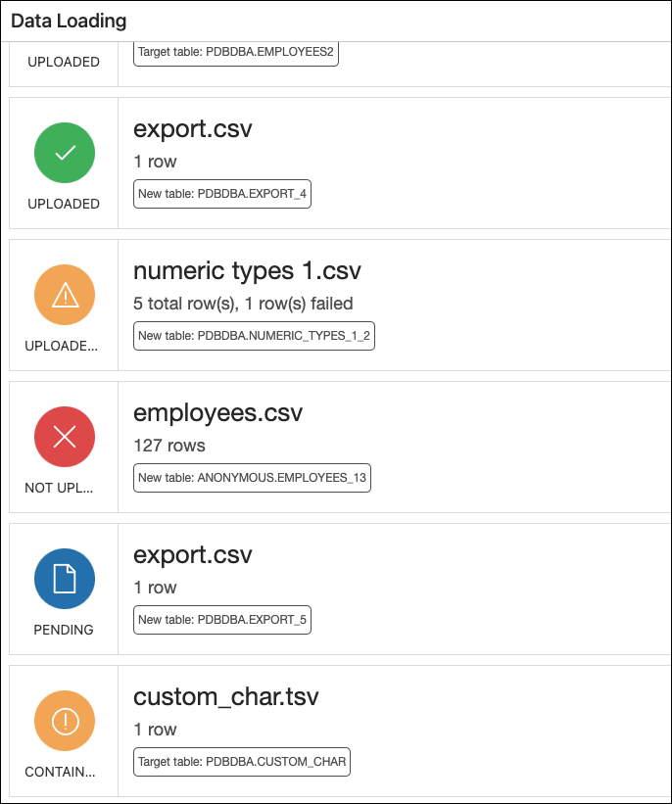Select the warning icon beside numeric types 1.csv
Viewport: 672px width, 804px height.
click(x=64, y=294)
